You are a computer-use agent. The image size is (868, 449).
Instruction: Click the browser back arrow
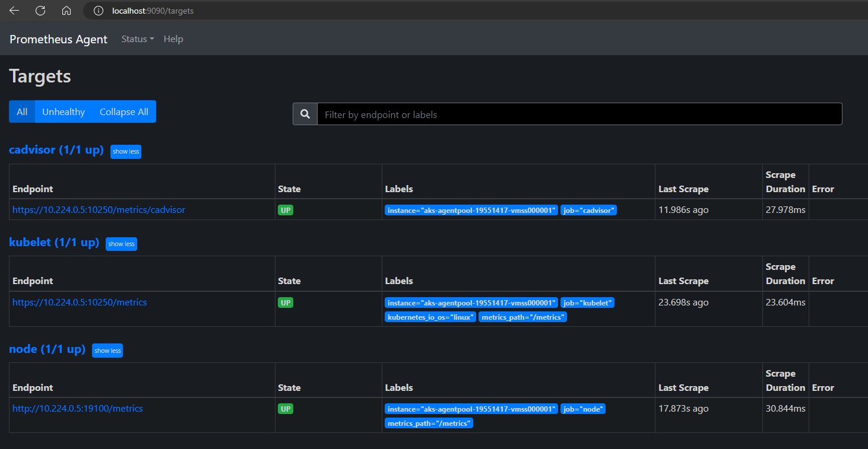pyautogui.click(x=14, y=11)
